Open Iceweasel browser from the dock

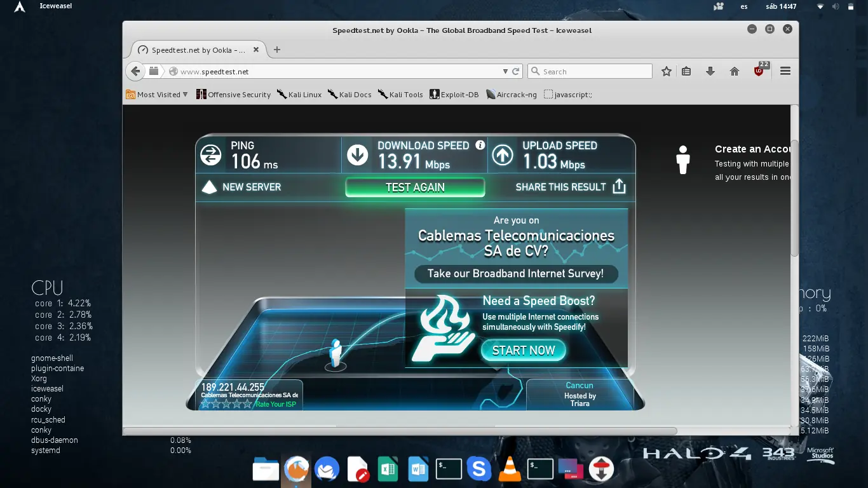coord(296,470)
